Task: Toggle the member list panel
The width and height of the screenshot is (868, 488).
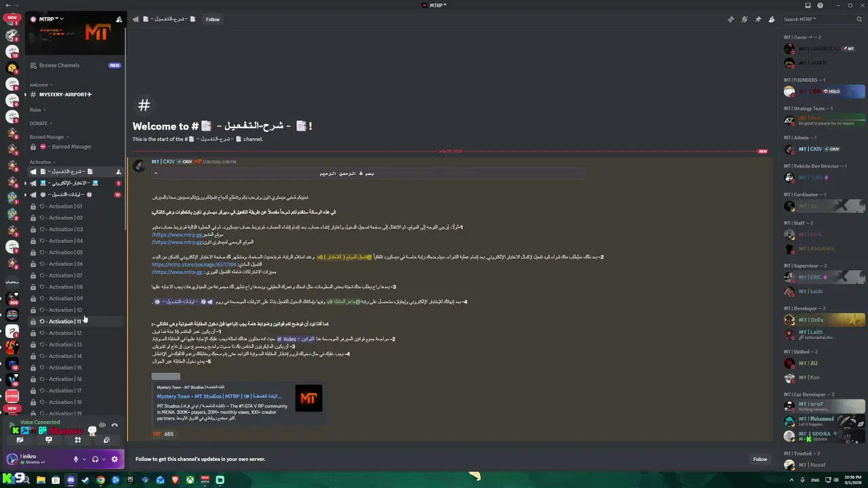Action: [x=772, y=20]
